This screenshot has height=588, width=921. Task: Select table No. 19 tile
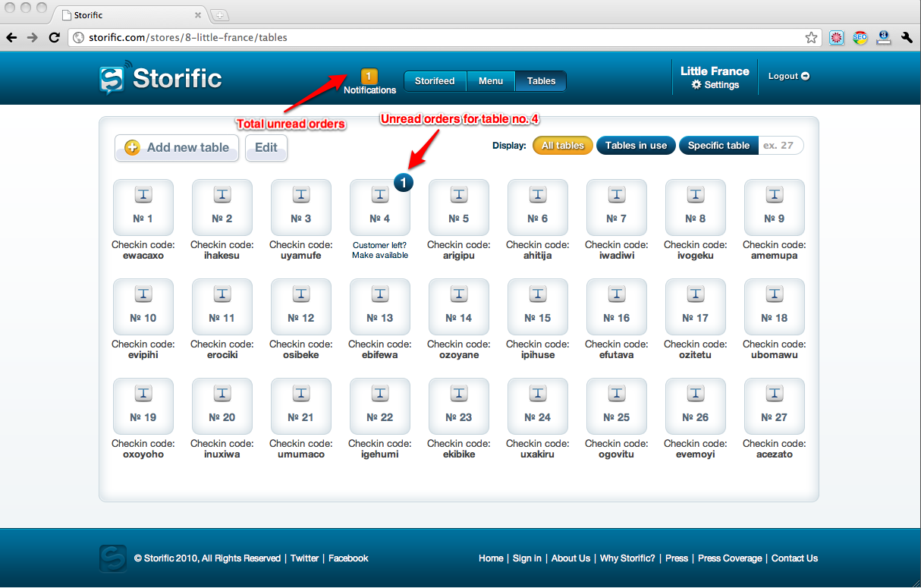click(143, 406)
